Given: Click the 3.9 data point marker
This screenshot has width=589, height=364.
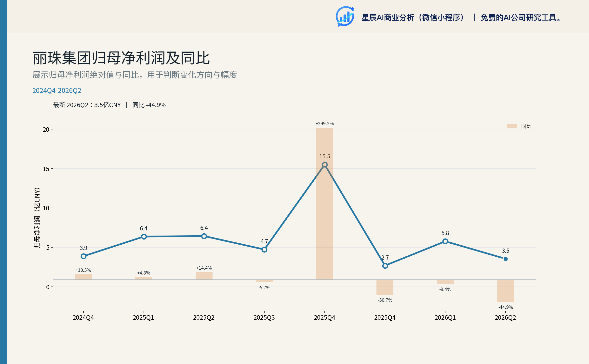Looking at the screenshot, I should pos(83,256).
